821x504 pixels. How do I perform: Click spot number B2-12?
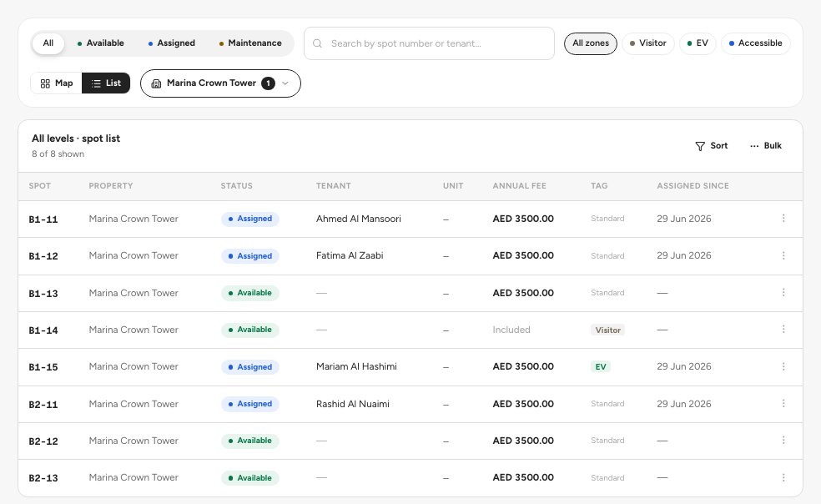[43, 441]
